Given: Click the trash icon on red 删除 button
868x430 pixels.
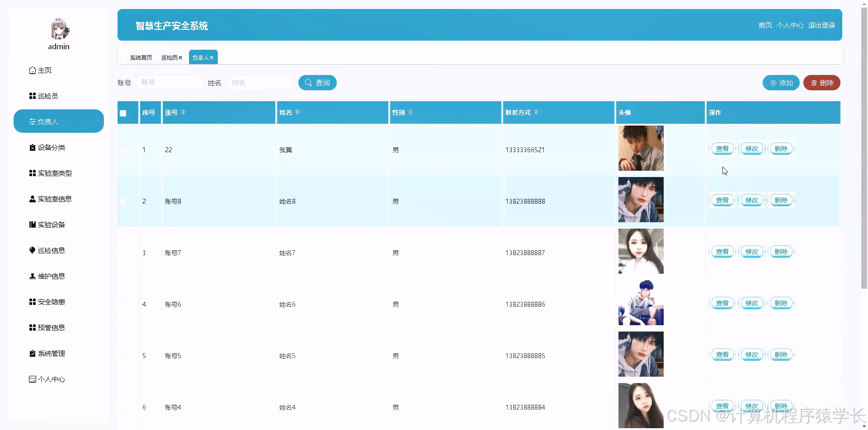Looking at the screenshot, I should point(814,83).
